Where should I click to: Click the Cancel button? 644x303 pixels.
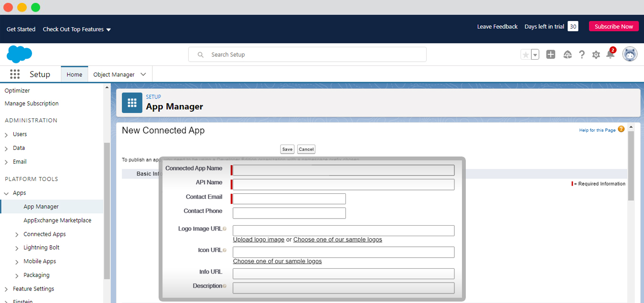306,149
